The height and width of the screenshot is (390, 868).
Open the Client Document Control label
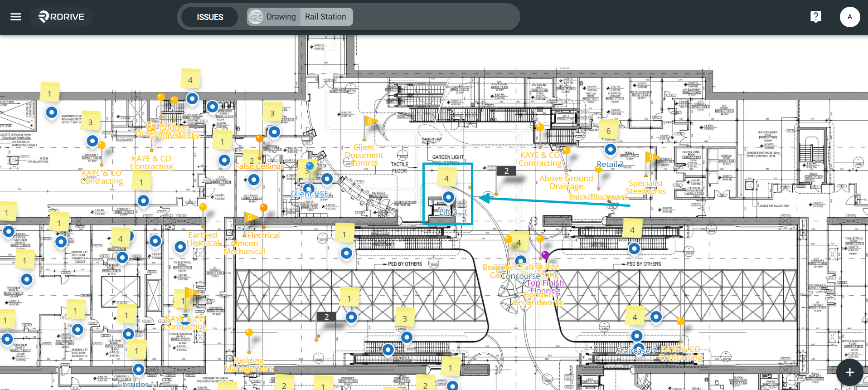364,155
